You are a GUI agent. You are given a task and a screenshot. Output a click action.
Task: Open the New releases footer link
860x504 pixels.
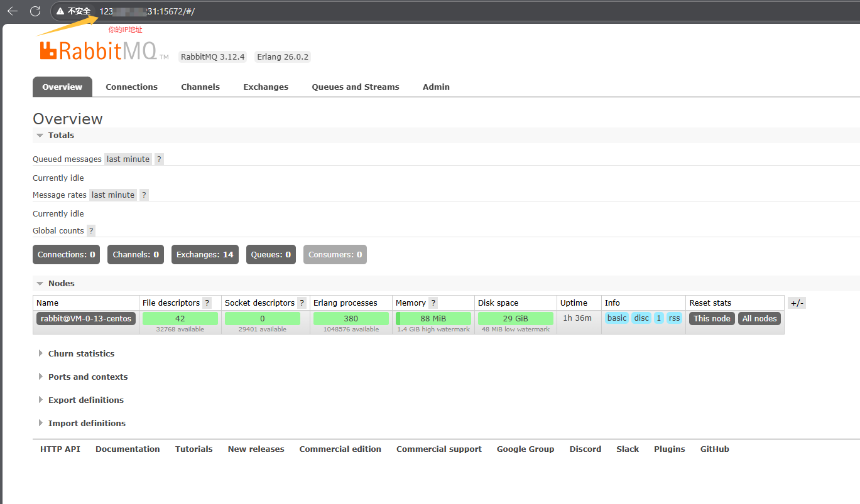(x=256, y=449)
